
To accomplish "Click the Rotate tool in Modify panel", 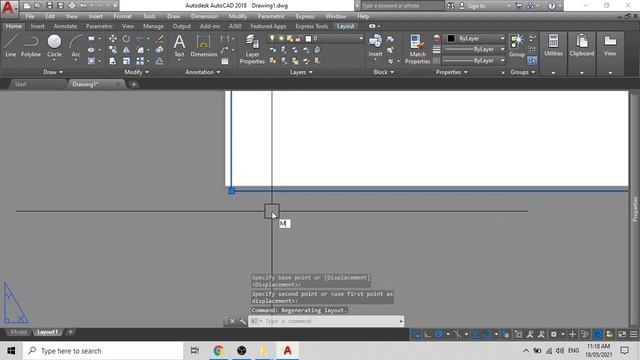I will click(127, 39).
